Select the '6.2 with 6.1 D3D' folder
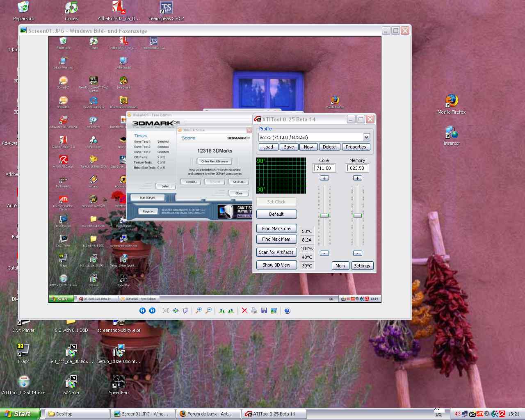 (x=71, y=327)
